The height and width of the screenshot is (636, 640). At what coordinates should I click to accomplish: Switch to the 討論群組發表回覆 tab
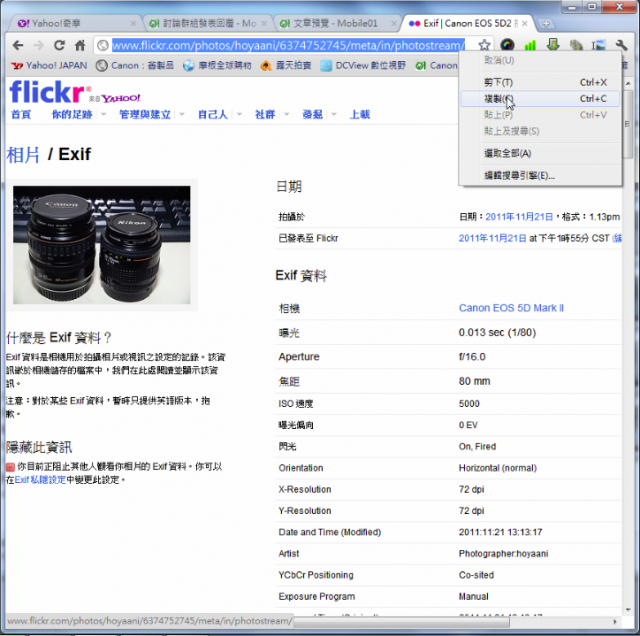tap(209, 24)
